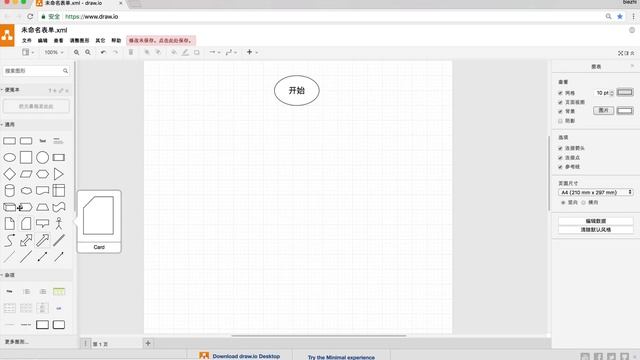This screenshot has height=360, width=640.
Task: Select the diamond (rhombus) shape
Action: (9, 174)
